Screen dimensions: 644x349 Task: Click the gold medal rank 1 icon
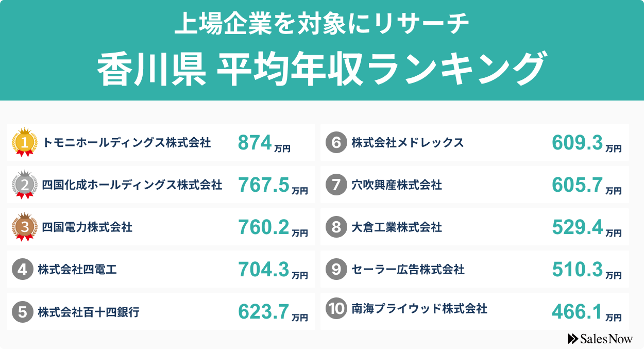(25, 142)
